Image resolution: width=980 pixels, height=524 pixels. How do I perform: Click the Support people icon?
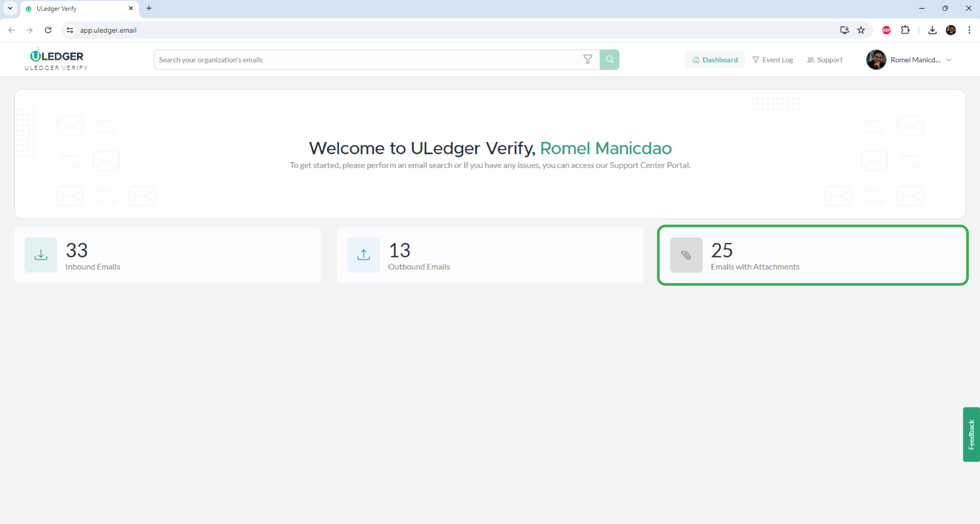811,60
